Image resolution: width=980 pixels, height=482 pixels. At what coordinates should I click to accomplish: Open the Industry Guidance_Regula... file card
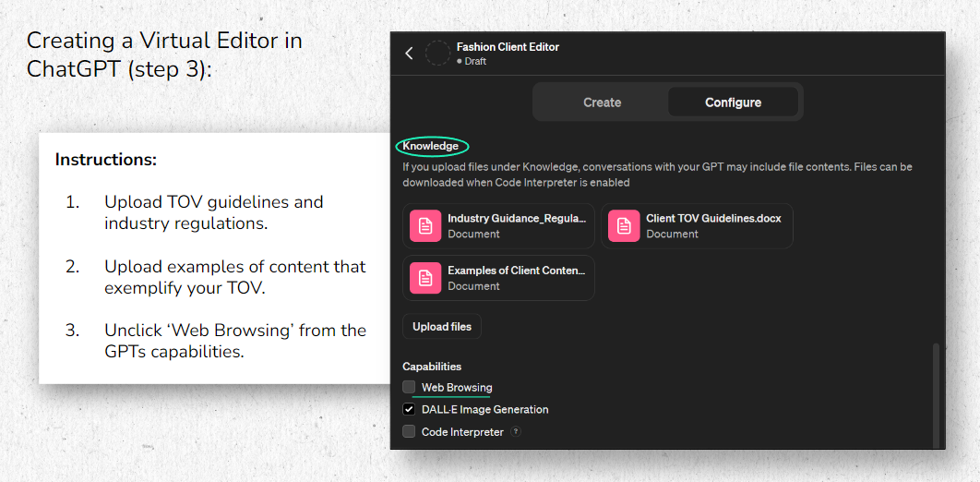[x=498, y=225]
